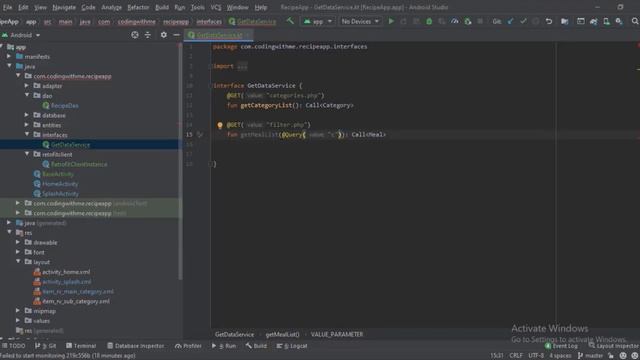Viewport: 640px width, 360px height.
Task: Expand the drawable folder
Action: (18, 242)
